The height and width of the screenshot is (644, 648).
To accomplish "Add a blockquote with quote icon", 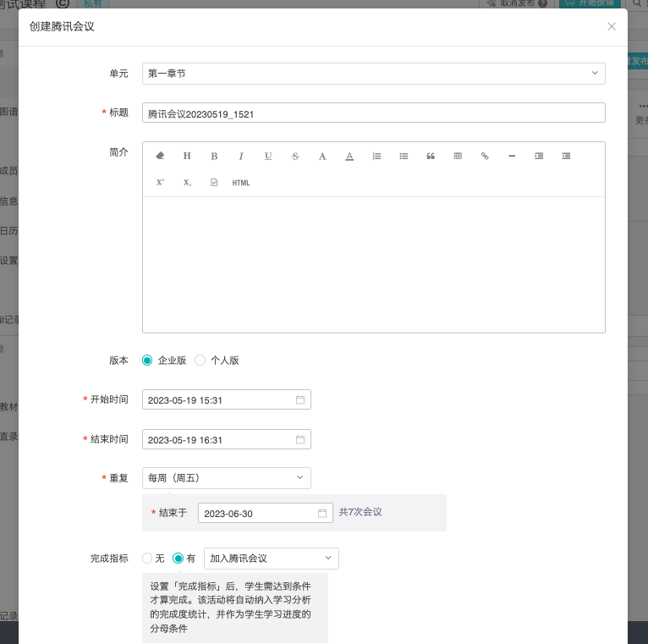I will [x=431, y=156].
